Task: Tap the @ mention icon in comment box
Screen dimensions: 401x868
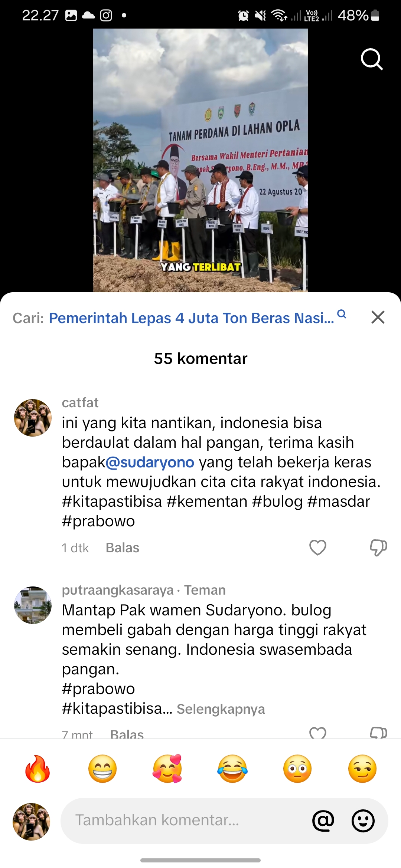Action: pyautogui.click(x=323, y=821)
